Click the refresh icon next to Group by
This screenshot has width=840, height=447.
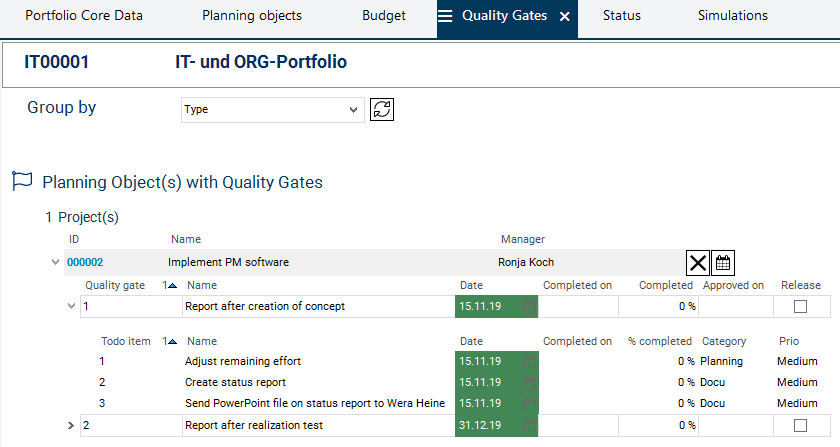point(382,109)
